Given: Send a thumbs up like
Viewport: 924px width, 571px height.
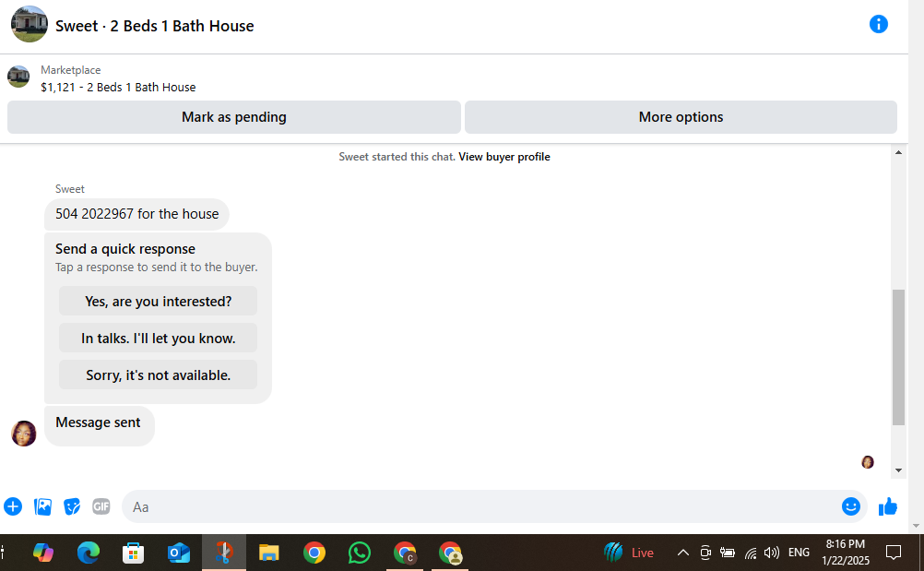Looking at the screenshot, I should (887, 506).
